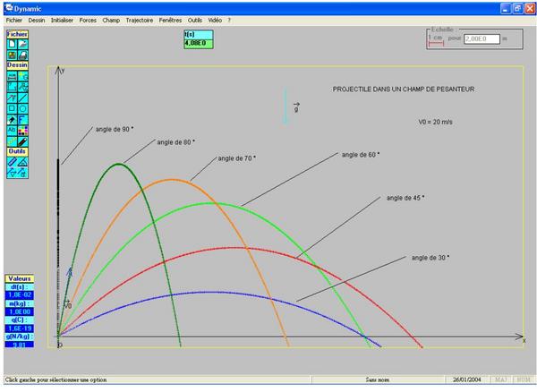Select the dark pencil tool icon
Image resolution: width=537 pixels, height=392 pixels.
pyautogui.click(x=22, y=141)
